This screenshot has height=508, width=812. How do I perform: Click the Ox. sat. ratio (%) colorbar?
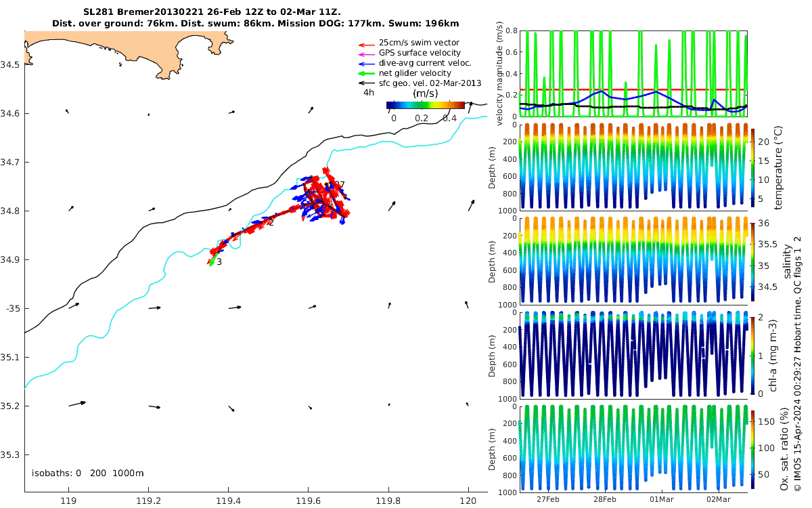tap(753, 449)
